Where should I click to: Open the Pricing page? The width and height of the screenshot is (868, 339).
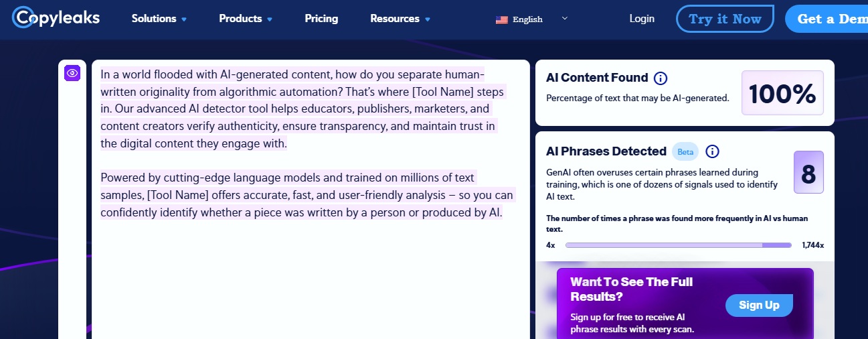coord(321,19)
